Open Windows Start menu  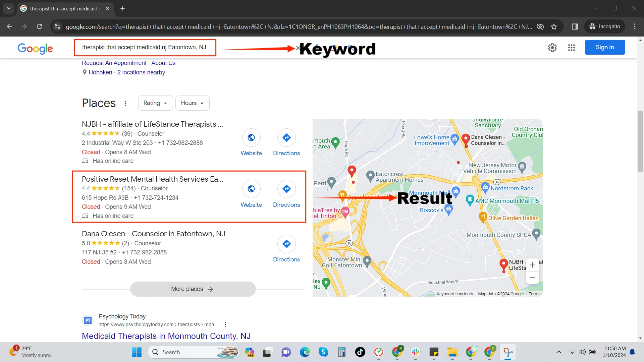point(137,352)
